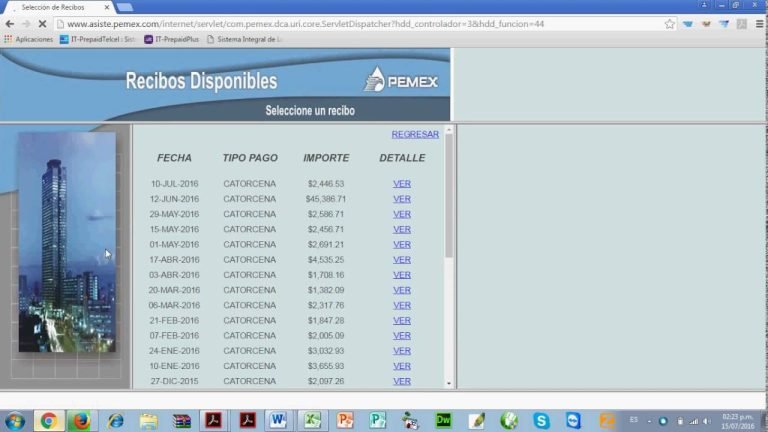The width and height of the screenshot is (768, 432).
Task: Open Microsoft Publisher from the taskbar
Action: point(378,421)
